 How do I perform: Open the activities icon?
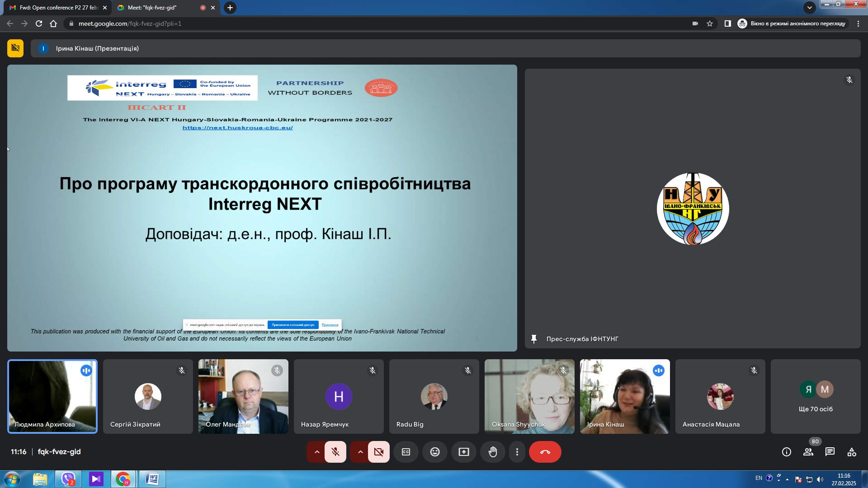(852, 452)
